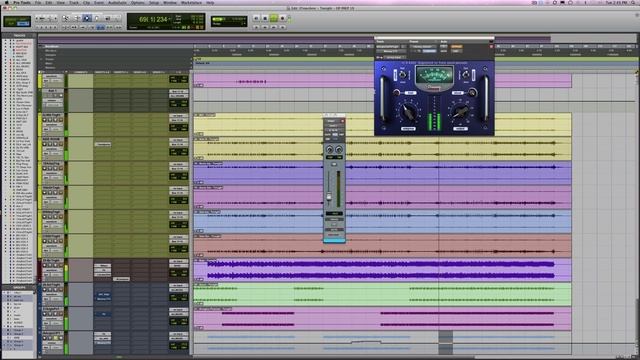Open first insert on dense purple waveform track

click(x=102, y=266)
